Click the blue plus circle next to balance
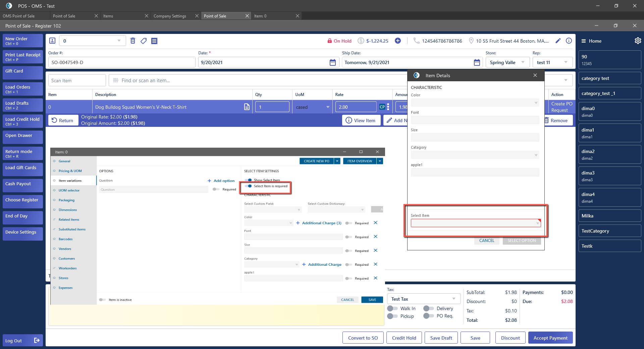This screenshot has height=349, width=644. [x=398, y=41]
